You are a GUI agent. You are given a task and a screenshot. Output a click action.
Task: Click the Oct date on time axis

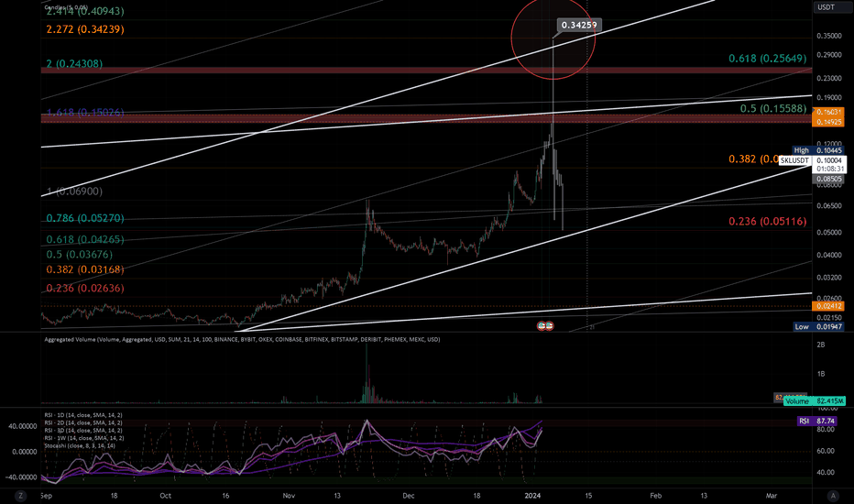pos(166,496)
